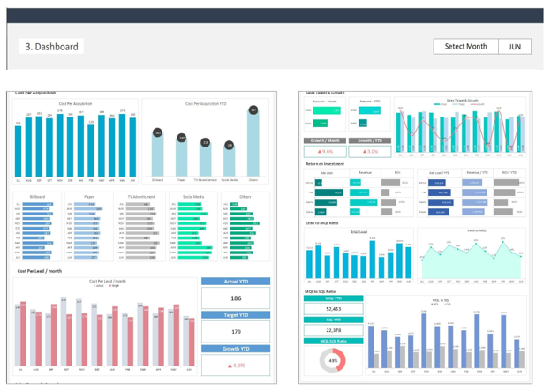
Task: Select the ROI / YTD gray bar chart
Action: point(509,192)
